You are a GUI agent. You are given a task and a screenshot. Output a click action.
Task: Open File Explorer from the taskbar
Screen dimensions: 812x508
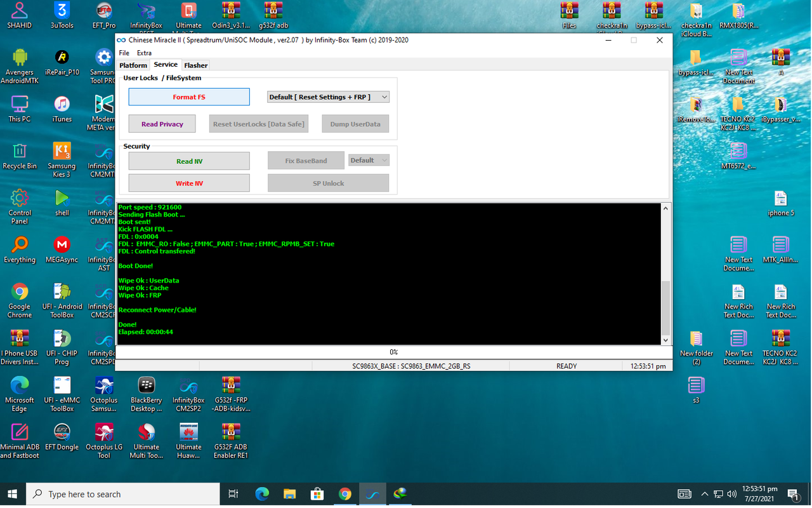(289, 494)
